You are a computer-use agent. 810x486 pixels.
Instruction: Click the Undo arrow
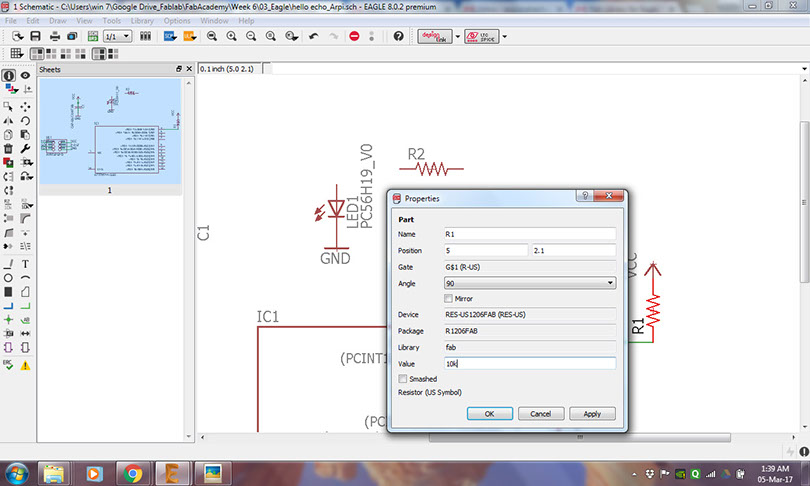(x=314, y=36)
